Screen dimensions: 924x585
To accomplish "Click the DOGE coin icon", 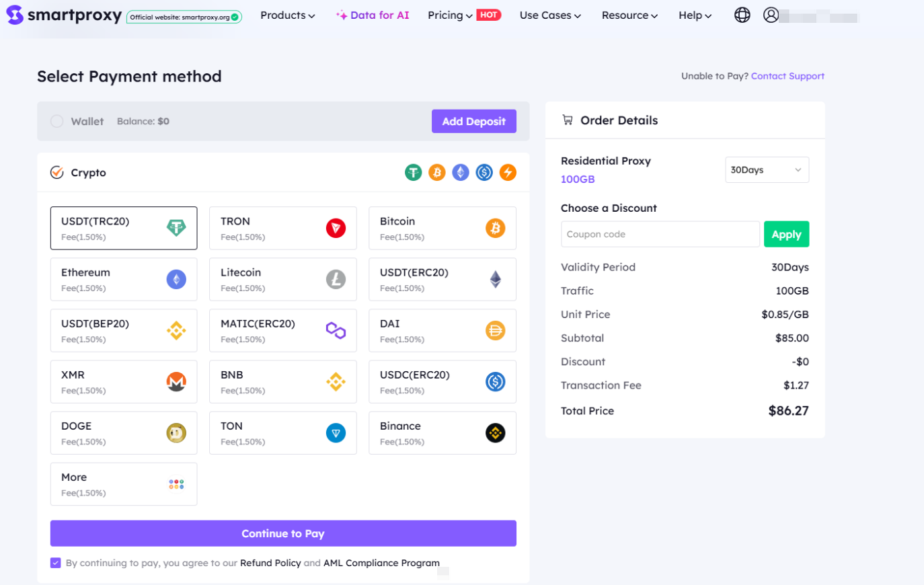I will point(176,433).
